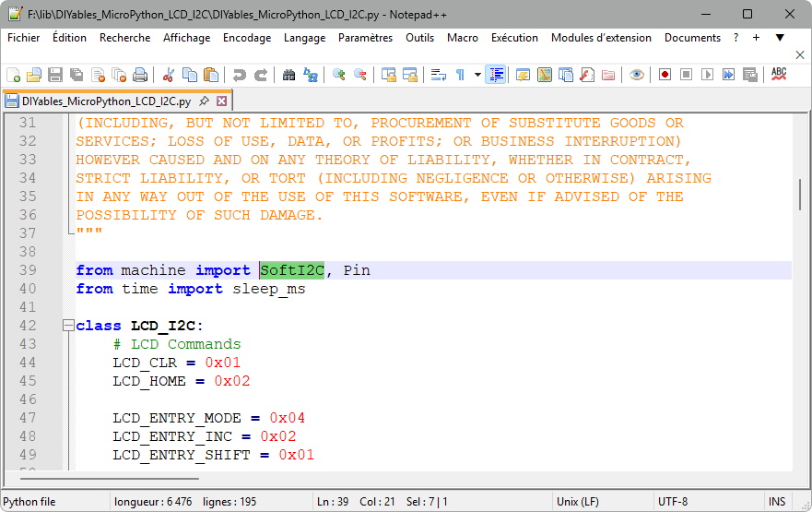The height and width of the screenshot is (512, 812).
Task: Collapse the class LCD_I2C fold marker
Action: (68, 326)
